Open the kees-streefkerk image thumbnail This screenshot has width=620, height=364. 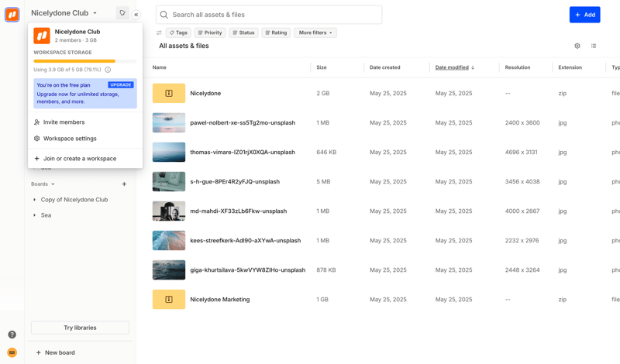coord(169,240)
